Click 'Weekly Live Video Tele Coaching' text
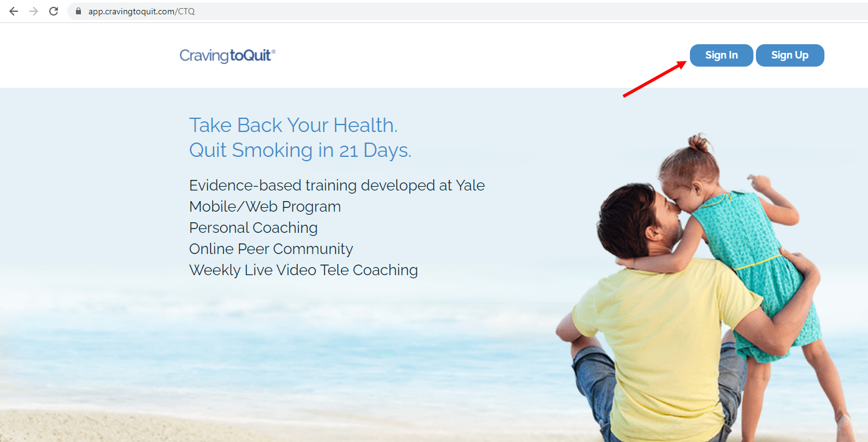The height and width of the screenshot is (442, 868). tap(303, 270)
